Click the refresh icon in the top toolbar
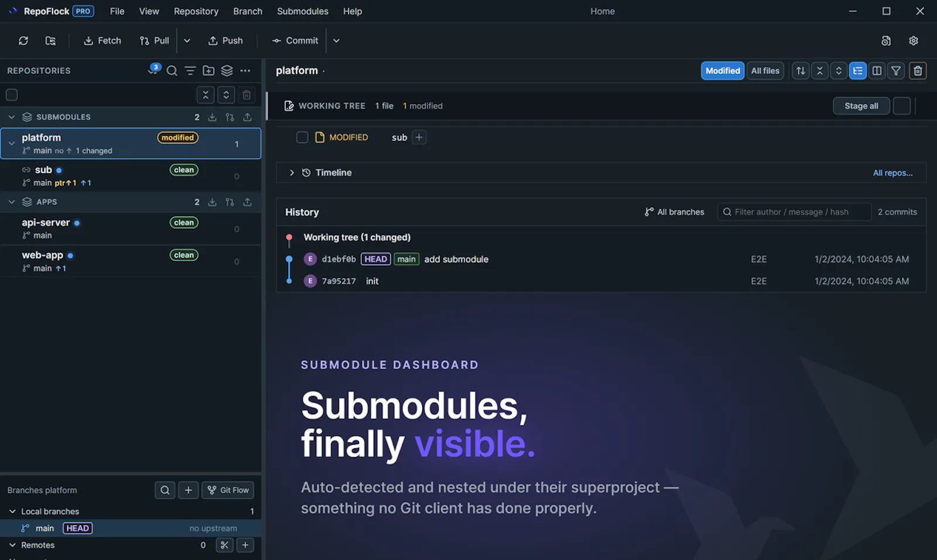The image size is (937, 560). click(x=23, y=40)
